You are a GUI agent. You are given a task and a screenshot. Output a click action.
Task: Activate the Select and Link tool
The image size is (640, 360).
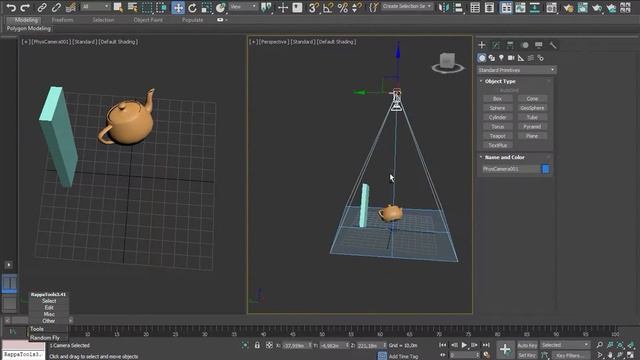pyautogui.click(x=42, y=7)
